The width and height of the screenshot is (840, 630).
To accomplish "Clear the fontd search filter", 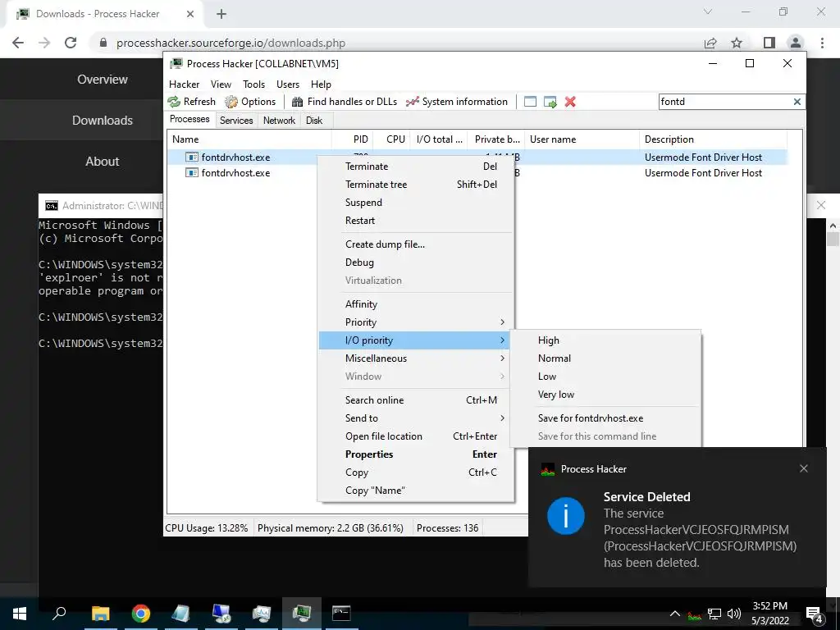I will pyautogui.click(x=797, y=102).
